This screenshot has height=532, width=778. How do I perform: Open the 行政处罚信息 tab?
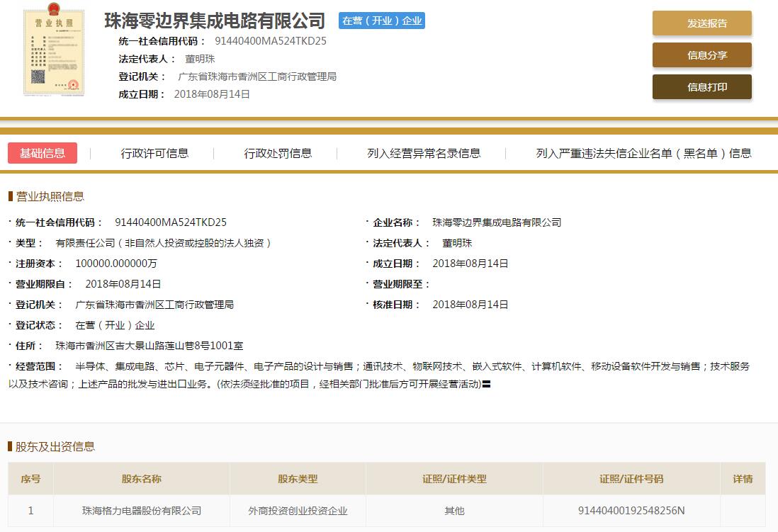click(278, 153)
